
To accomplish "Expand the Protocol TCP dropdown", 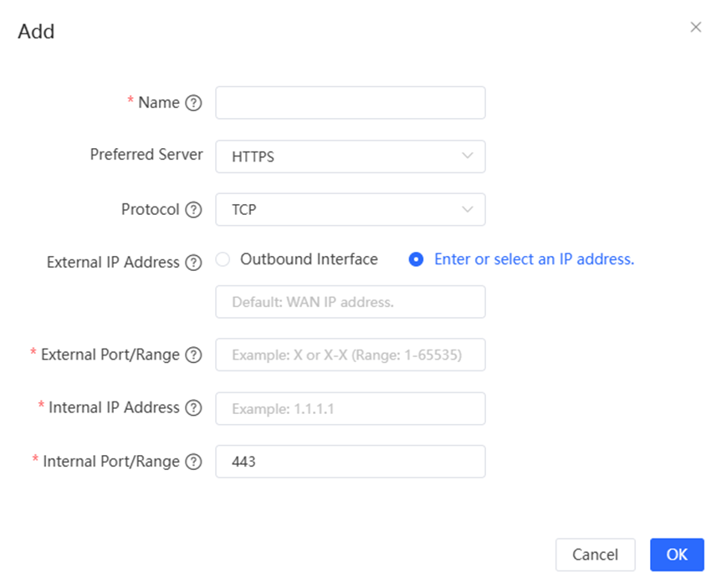I will pos(351,209).
